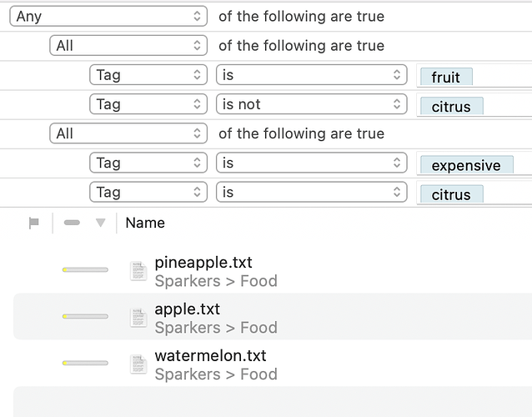
Task: Click the relevance bar next to apple.txt
Action: [85, 316]
